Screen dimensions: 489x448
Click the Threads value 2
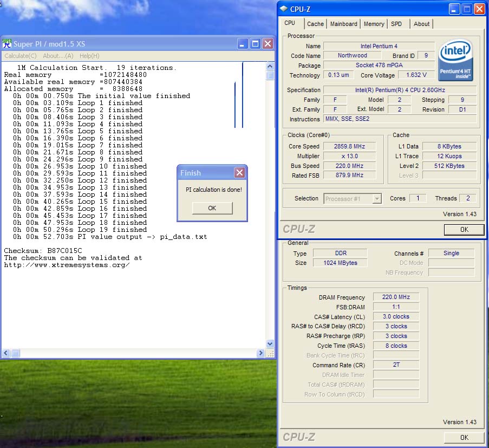468,198
